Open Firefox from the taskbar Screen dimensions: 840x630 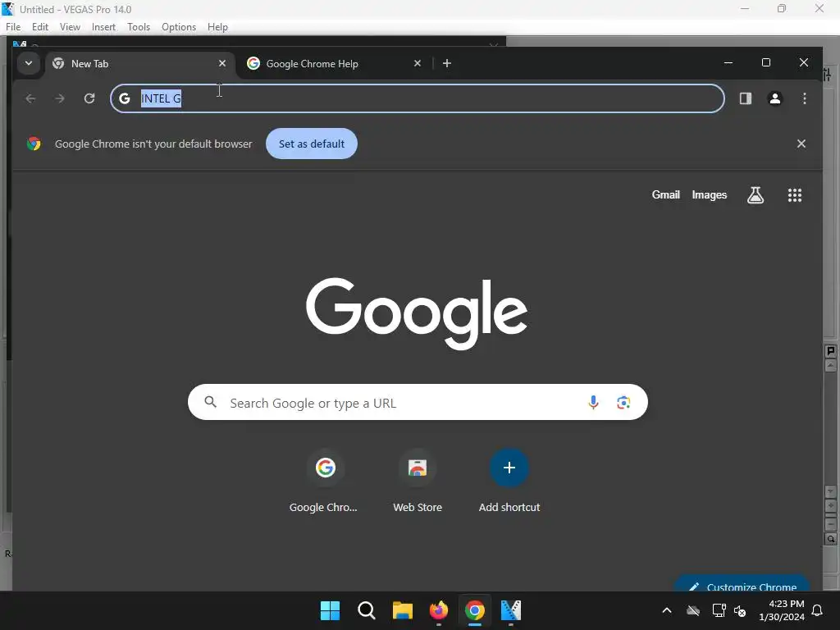[439, 610]
